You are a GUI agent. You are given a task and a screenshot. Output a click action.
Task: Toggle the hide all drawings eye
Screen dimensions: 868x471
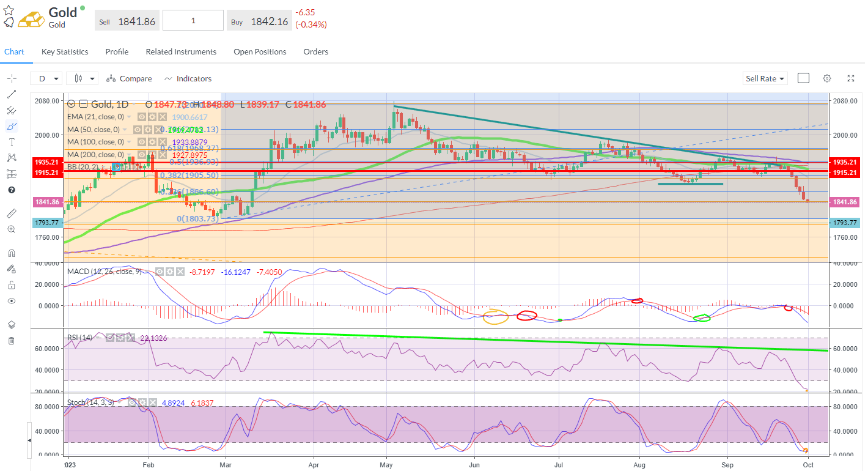[x=12, y=301]
